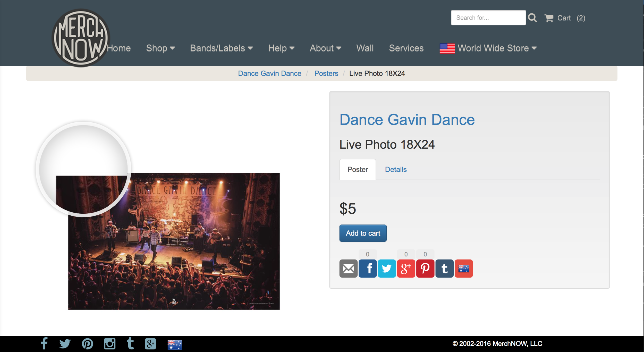Image resolution: width=644 pixels, height=352 pixels.
Task: Go to Posters breadcrumb link
Action: click(326, 73)
